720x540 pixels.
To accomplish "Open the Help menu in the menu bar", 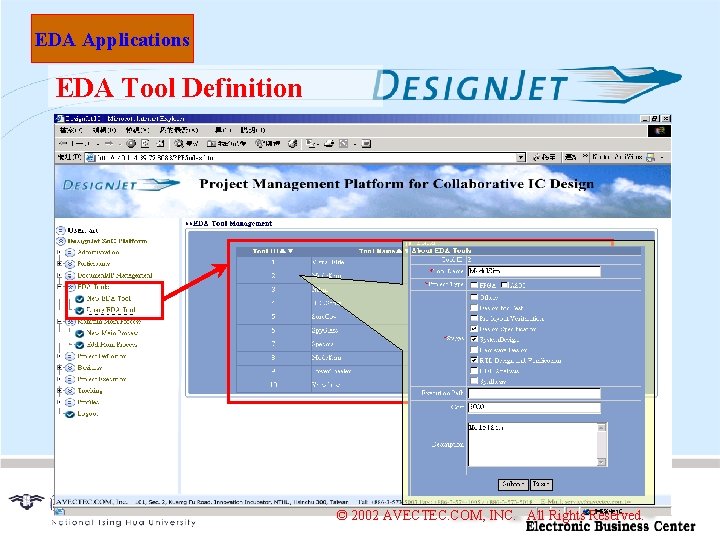I will pyautogui.click(x=253, y=130).
